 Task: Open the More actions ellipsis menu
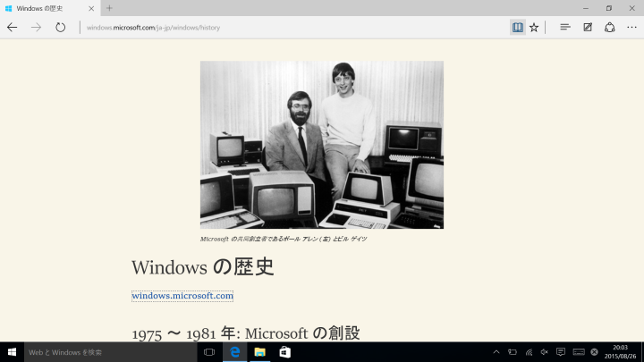tap(631, 28)
